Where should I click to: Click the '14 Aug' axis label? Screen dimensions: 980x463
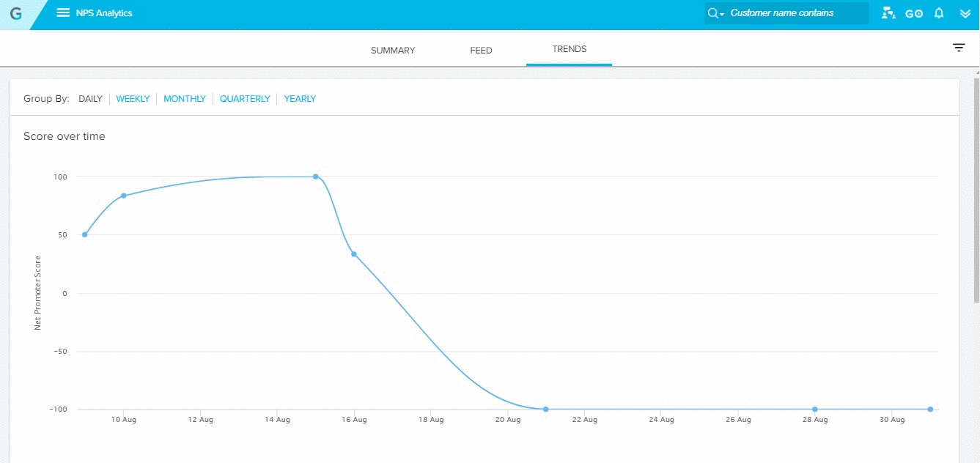click(x=277, y=420)
